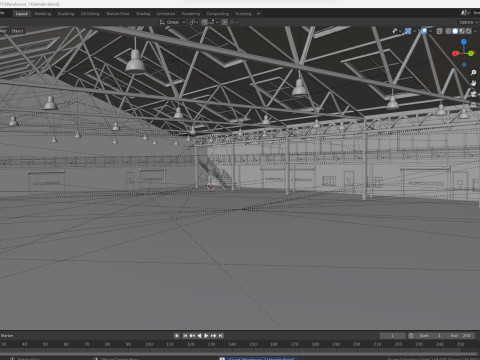Switch to the Texture Paint workspace
The height and width of the screenshot is (360, 480).
tap(117, 14)
